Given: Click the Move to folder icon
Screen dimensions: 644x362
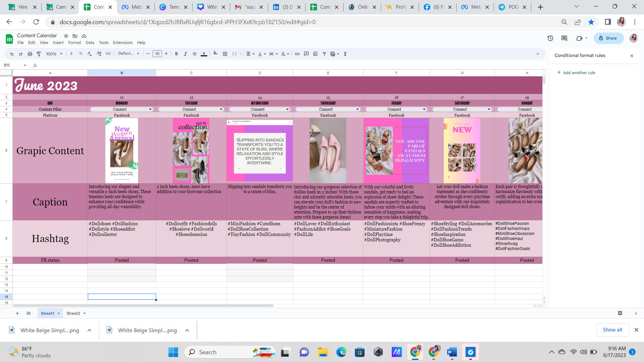Looking at the screenshot, I should 75,36.
